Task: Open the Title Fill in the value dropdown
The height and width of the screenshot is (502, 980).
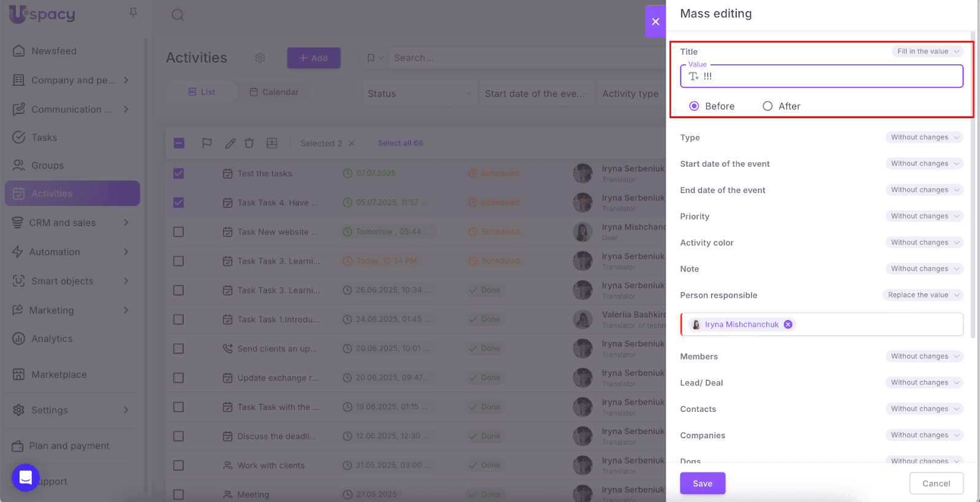Action: coord(927,51)
